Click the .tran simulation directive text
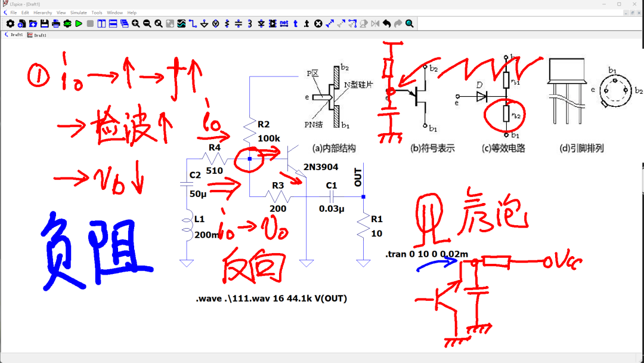This screenshot has height=363, width=644. pos(427,254)
